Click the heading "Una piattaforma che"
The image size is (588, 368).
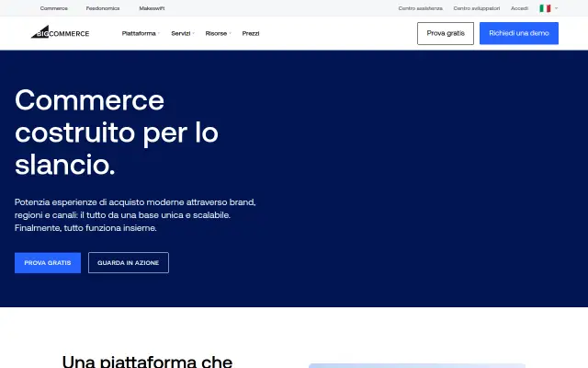147,361
